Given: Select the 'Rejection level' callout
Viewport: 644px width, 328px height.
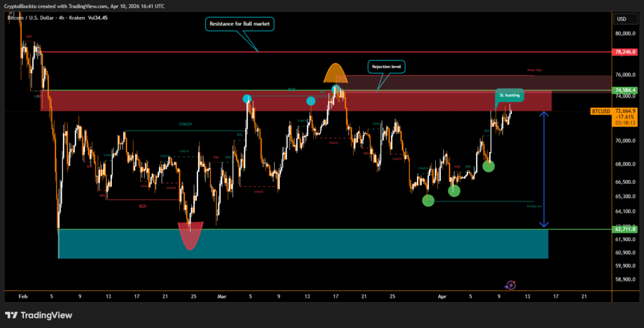Looking at the screenshot, I should pyautogui.click(x=387, y=66).
